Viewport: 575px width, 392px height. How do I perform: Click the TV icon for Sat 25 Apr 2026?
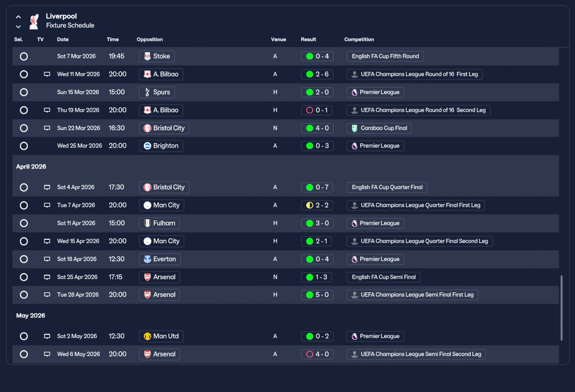pyautogui.click(x=47, y=277)
